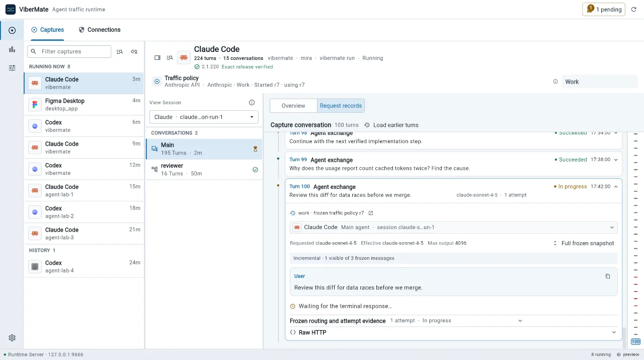
Task: Click the green check icon on the reviewer row
Action: (255, 170)
